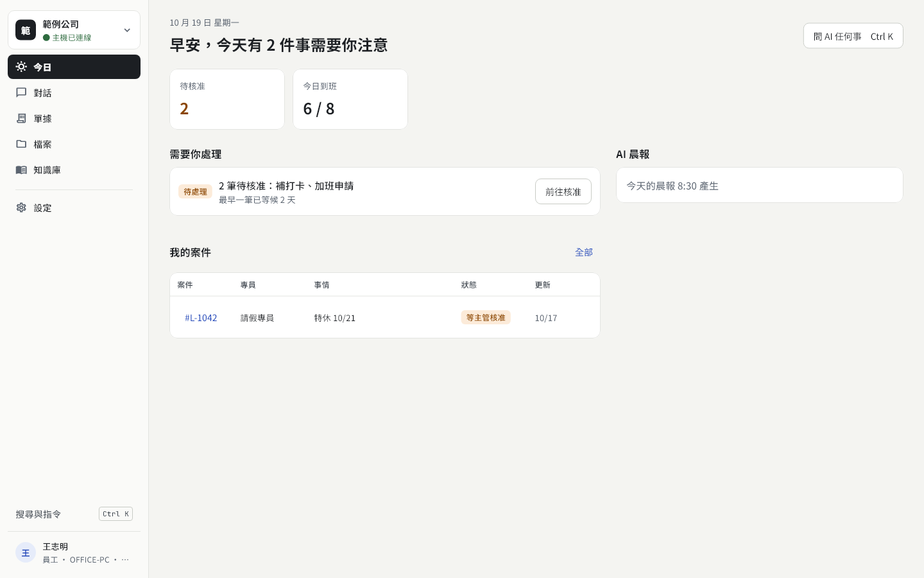
Task: Click the 狀態 column header
Action: 468,285
